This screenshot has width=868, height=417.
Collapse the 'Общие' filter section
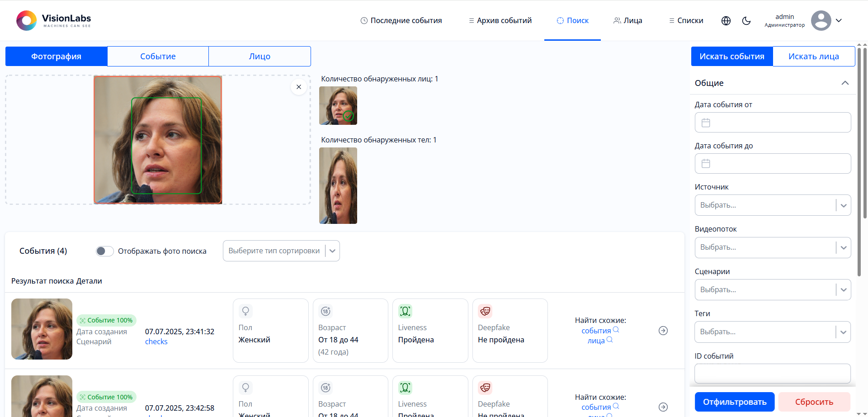click(x=845, y=83)
